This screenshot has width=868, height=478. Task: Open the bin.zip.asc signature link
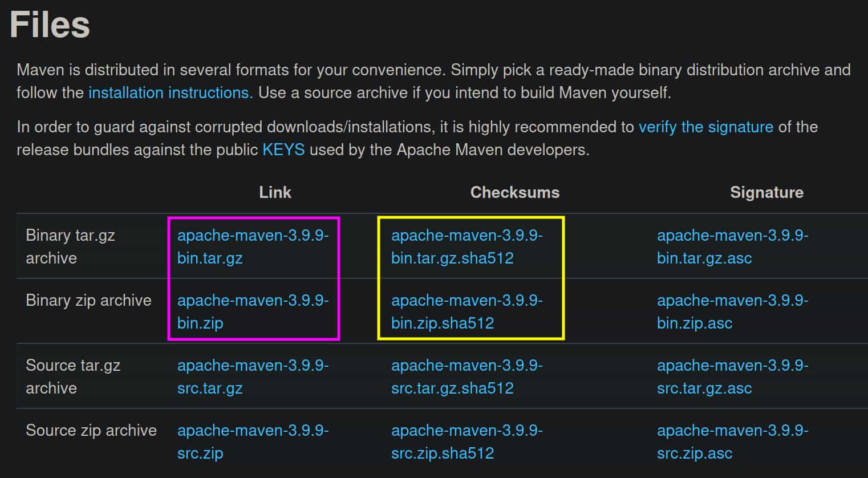733,311
